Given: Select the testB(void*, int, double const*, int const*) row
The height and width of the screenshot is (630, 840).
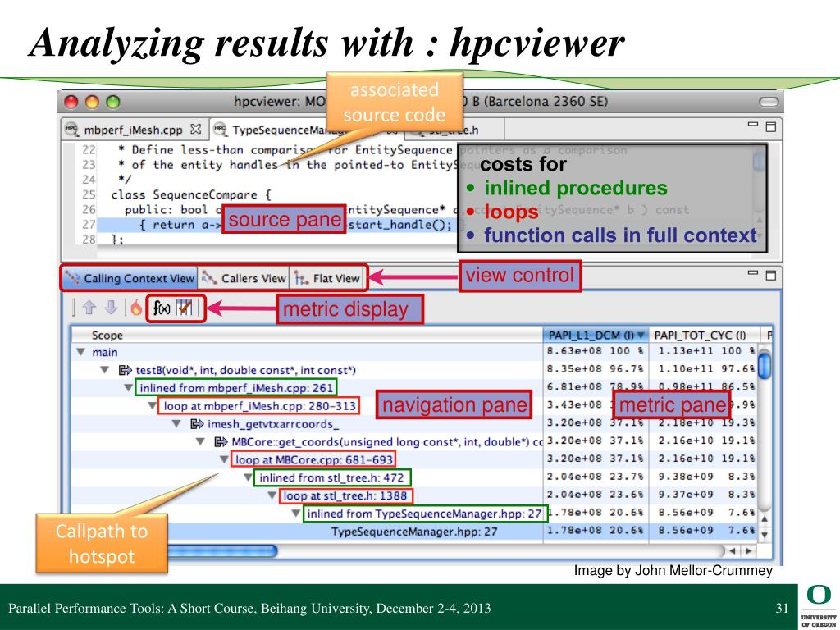Looking at the screenshot, I should tap(307, 370).
